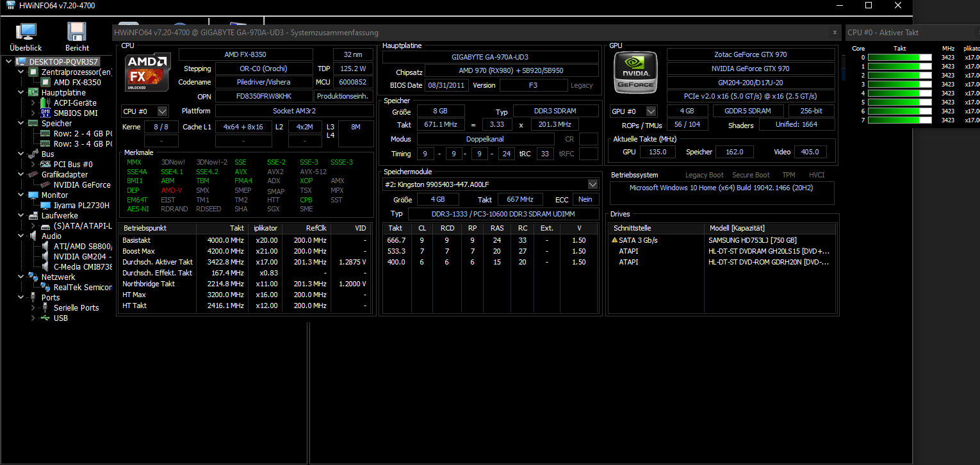Select the ATI/AMD SB800 audio entry
Screen dimensions: 980x465
pos(83,246)
